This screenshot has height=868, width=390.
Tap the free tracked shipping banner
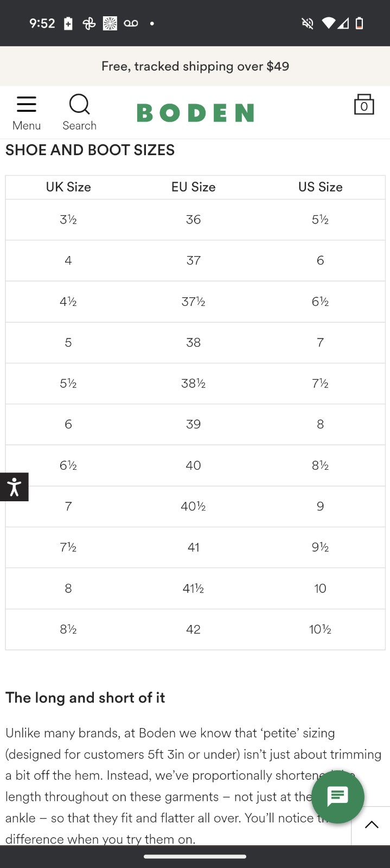(x=195, y=66)
